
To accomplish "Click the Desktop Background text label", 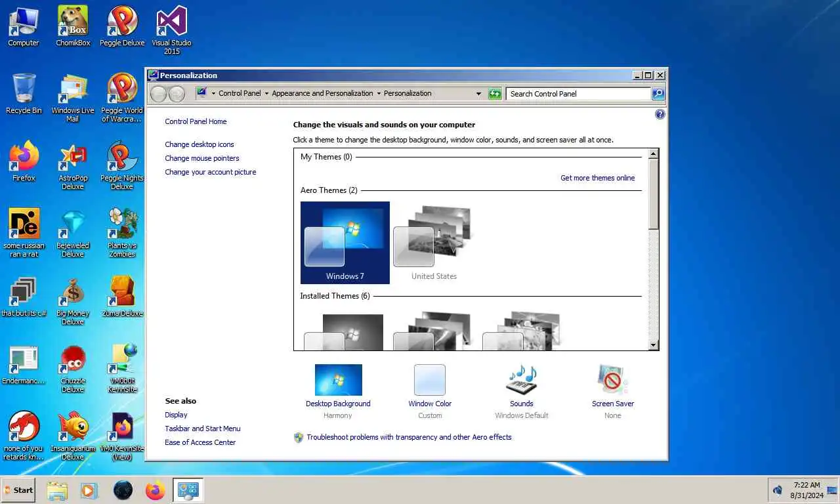I will pos(338,404).
